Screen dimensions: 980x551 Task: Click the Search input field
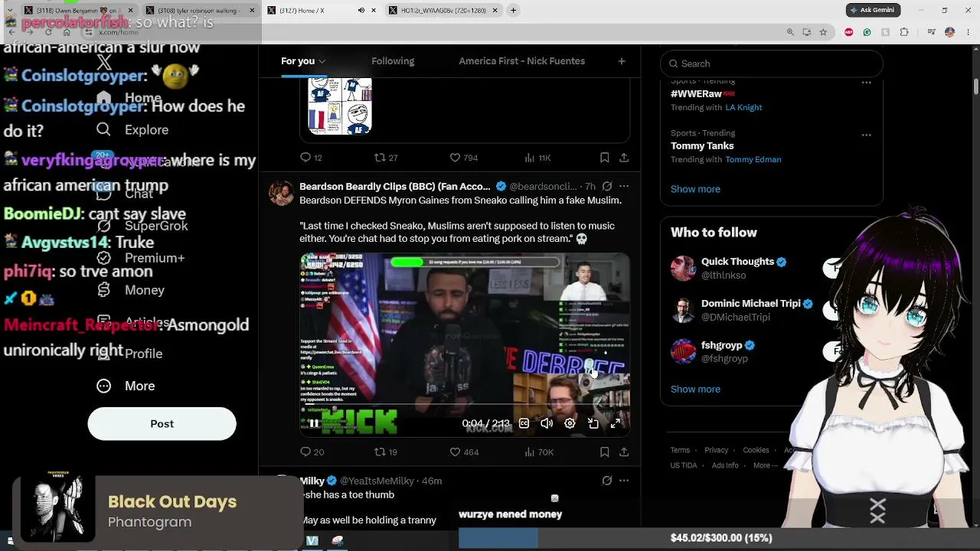pyautogui.click(x=772, y=64)
